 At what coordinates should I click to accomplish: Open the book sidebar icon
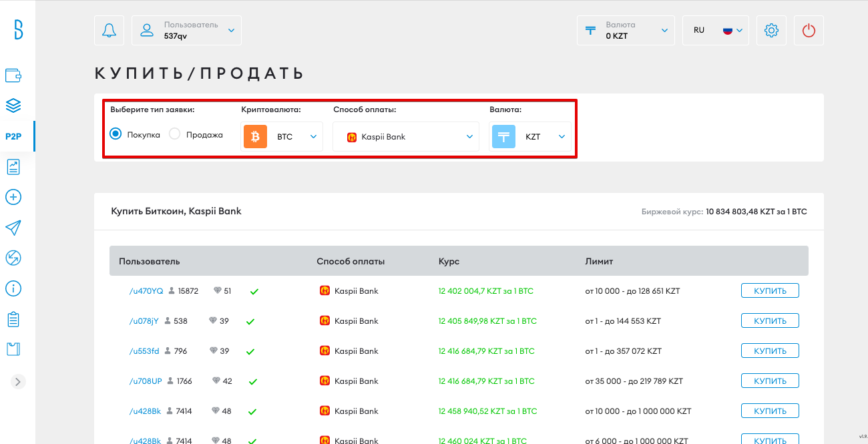tap(13, 349)
